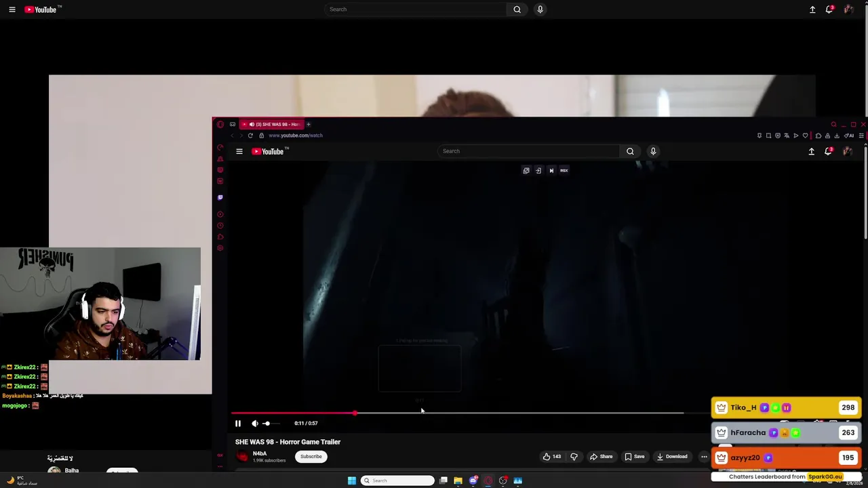This screenshot has width=868, height=488.
Task: Click the Share button
Action: pos(601,457)
